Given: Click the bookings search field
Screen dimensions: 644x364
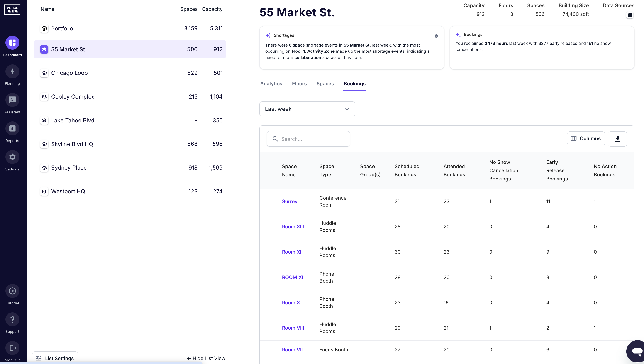Looking at the screenshot, I should [x=308, y=139].
